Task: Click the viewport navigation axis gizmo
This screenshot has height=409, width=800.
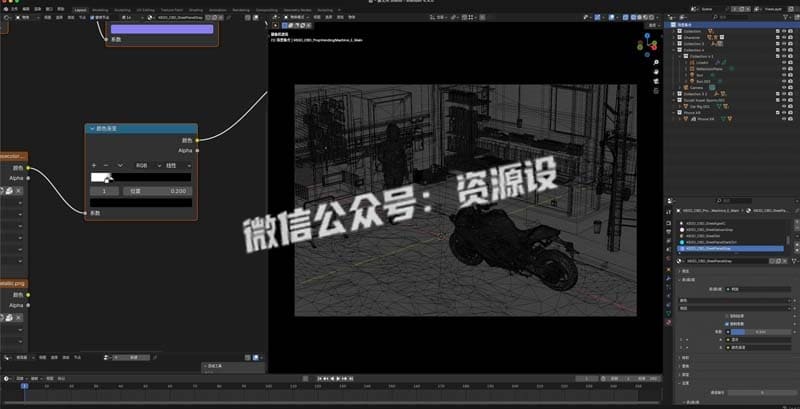Action: [646, 44]
